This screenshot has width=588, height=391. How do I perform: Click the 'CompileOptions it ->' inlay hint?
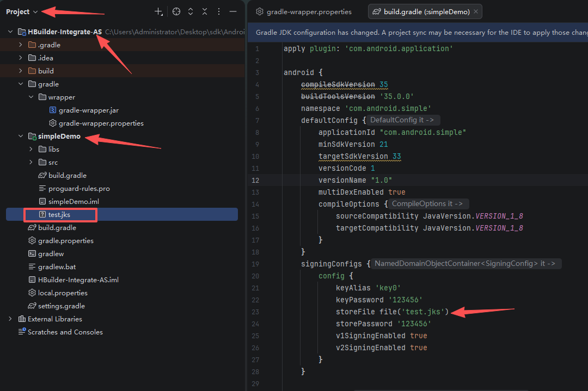428,204
